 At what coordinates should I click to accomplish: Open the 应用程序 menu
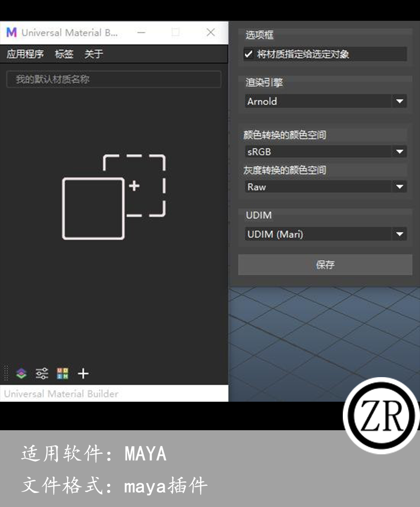click(x=25, y=54)
